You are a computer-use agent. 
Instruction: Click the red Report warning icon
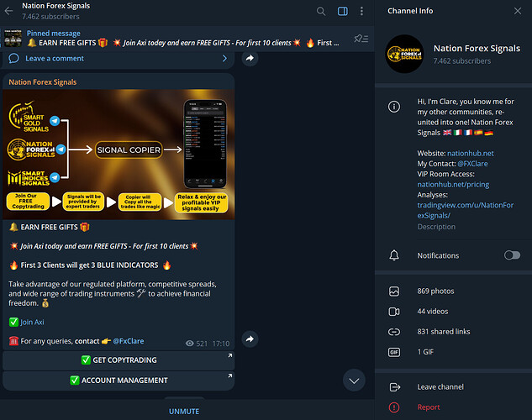pyautogui.click(x=394, y=407)
